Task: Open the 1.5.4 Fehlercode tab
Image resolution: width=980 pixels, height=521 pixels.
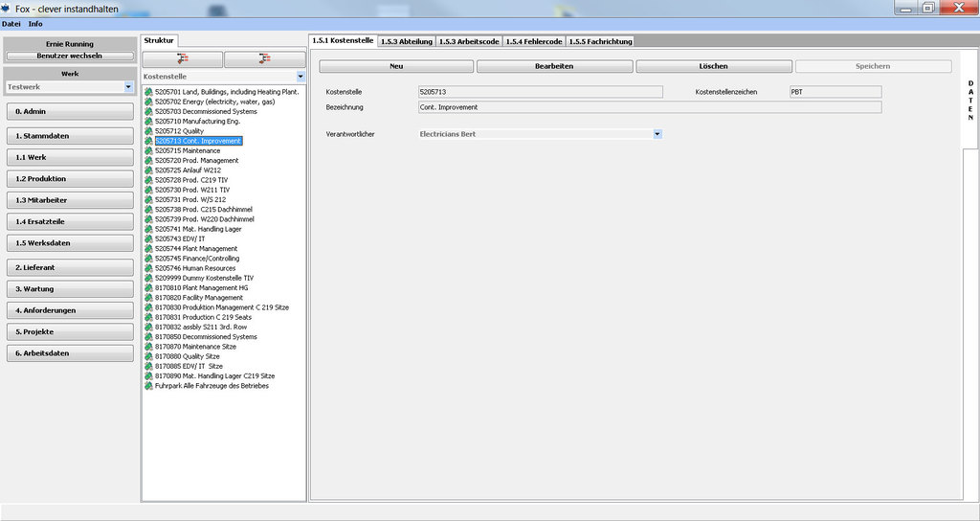Action: 533,41
